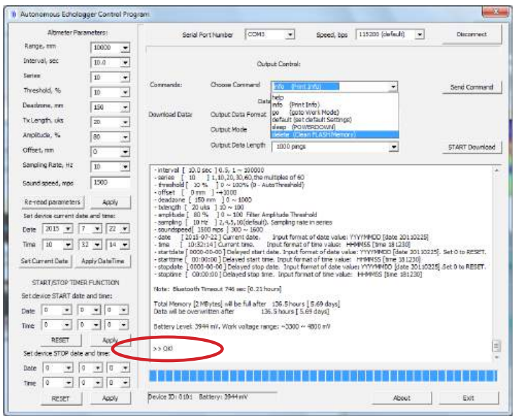Open the About dialog
The image size is (516, 420).
[x=401, y=398]
